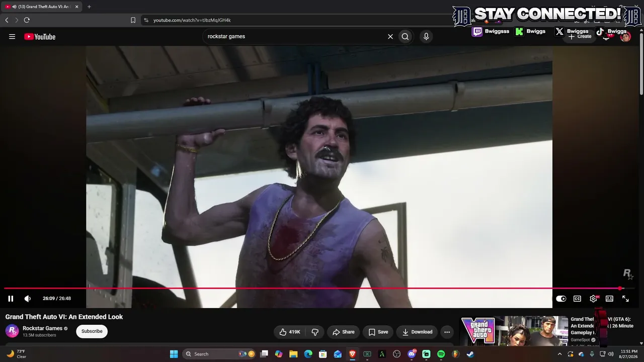The image size is (644, 362).
Task: Open the GameSpot channel from suggested video
Action: pos(580,340)
